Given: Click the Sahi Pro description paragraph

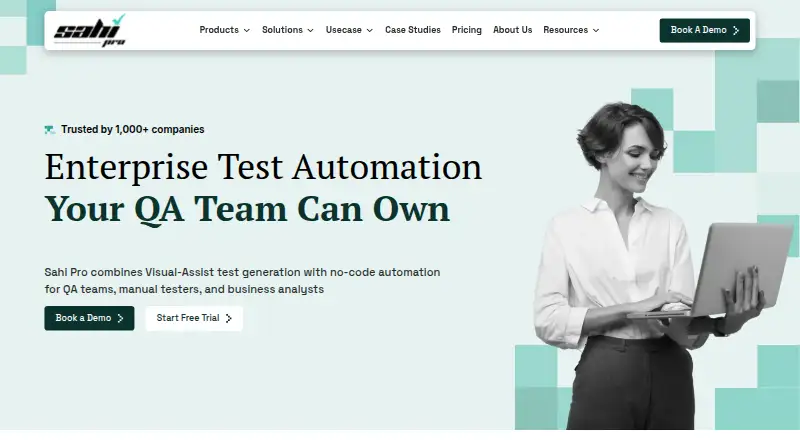Looking at the screenshot, I should (x=242, y=281).
